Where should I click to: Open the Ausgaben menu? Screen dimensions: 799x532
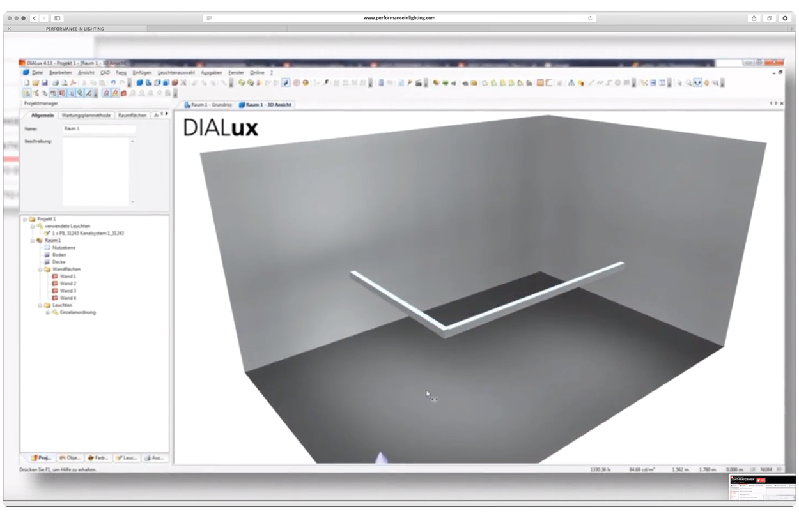212,73
